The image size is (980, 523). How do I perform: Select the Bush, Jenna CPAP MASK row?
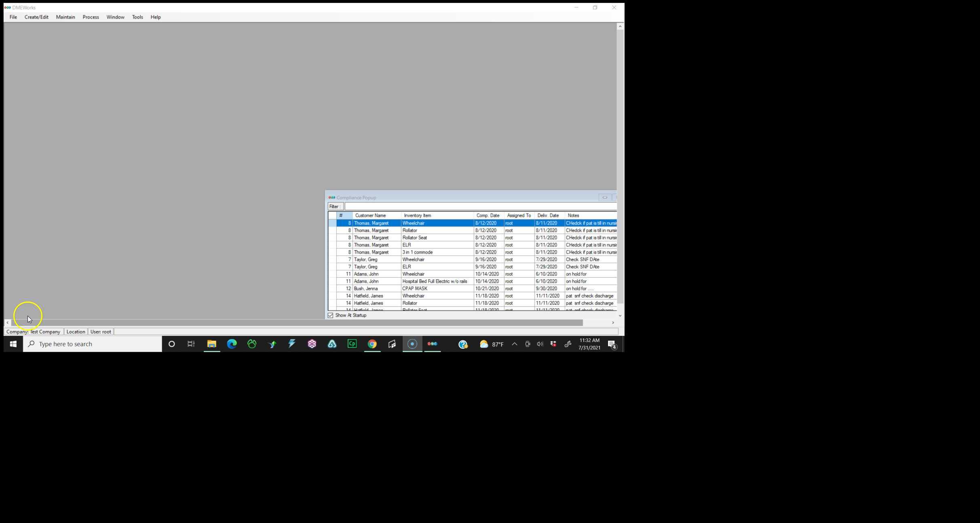[x=414, y=289]
